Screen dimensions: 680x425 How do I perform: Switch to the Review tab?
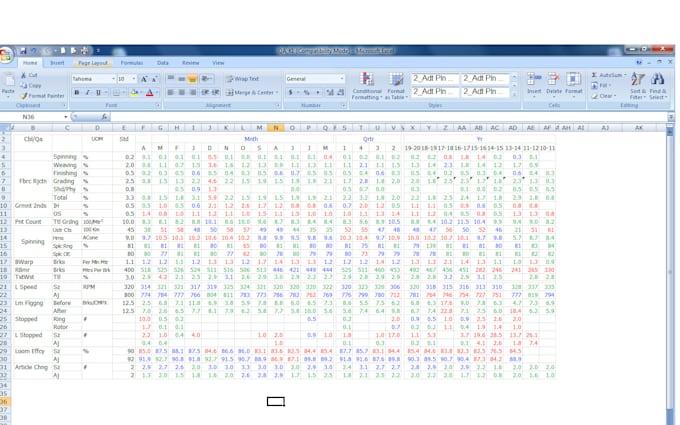pos(190,63)
